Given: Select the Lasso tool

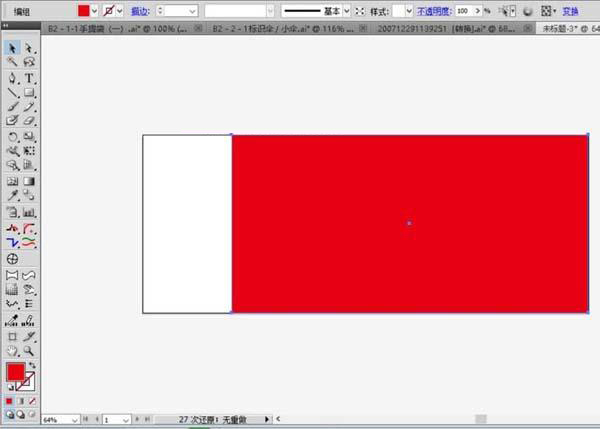Looking at the screenshot, I should point(29,62).
